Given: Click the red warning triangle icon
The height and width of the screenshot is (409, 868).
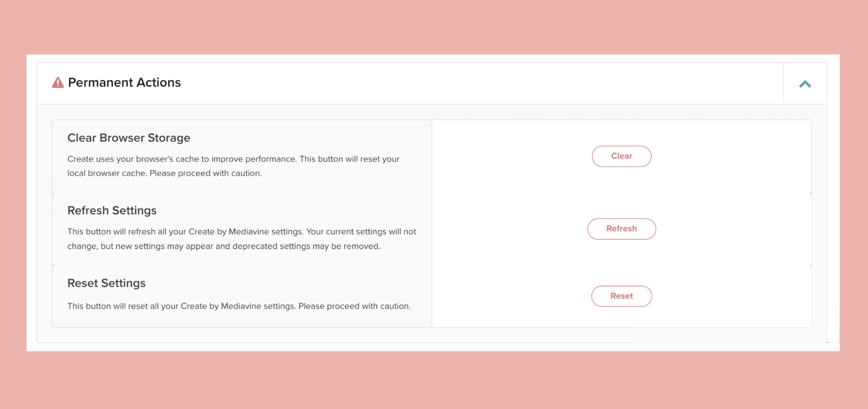Looking at the screenshot, I should (x=58, y=83).
